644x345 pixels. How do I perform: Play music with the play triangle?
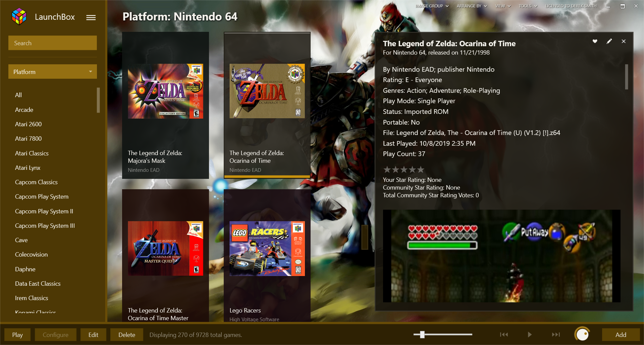tap(530, 334)
